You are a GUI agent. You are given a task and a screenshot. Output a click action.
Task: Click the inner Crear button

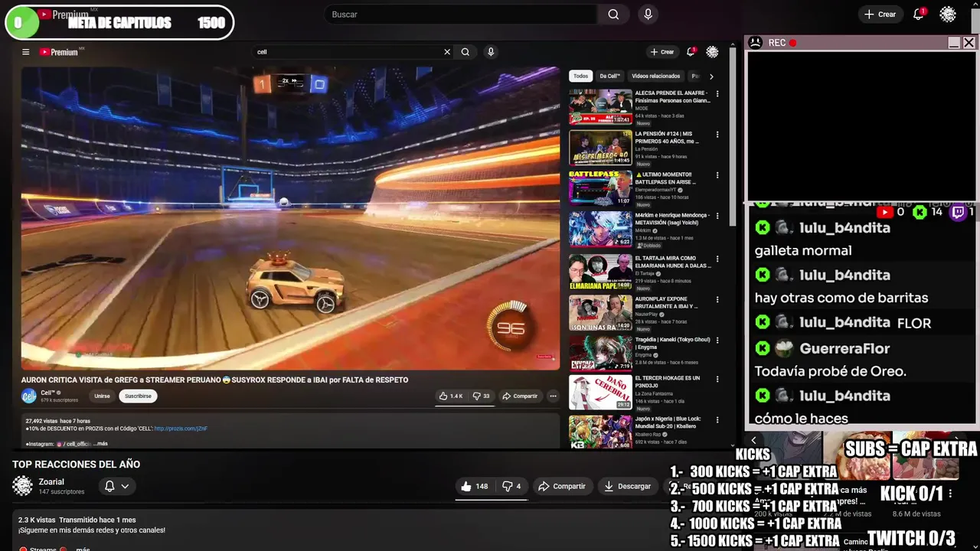click(662, 52)
